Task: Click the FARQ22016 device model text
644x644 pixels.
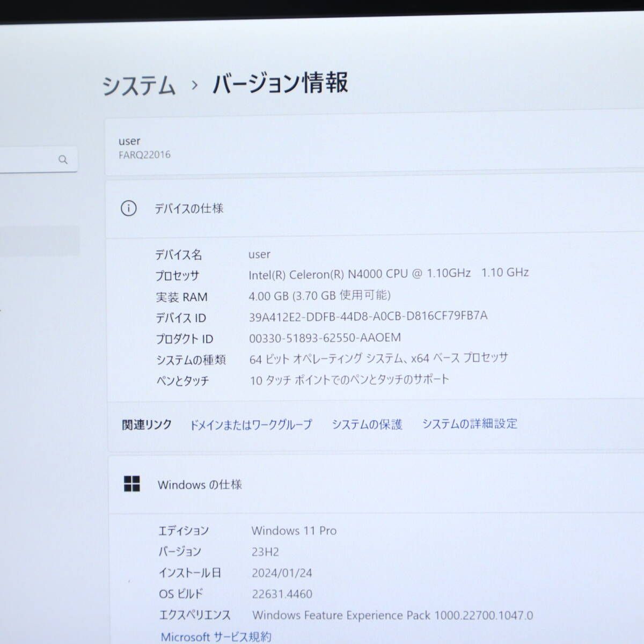Action: tap(144, 155)
